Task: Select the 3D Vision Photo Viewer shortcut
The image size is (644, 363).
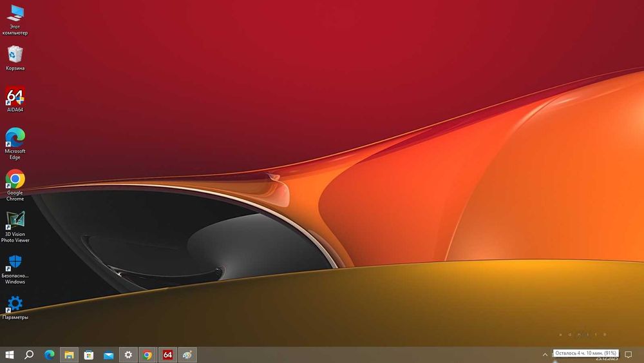Action: pos(15,226)
